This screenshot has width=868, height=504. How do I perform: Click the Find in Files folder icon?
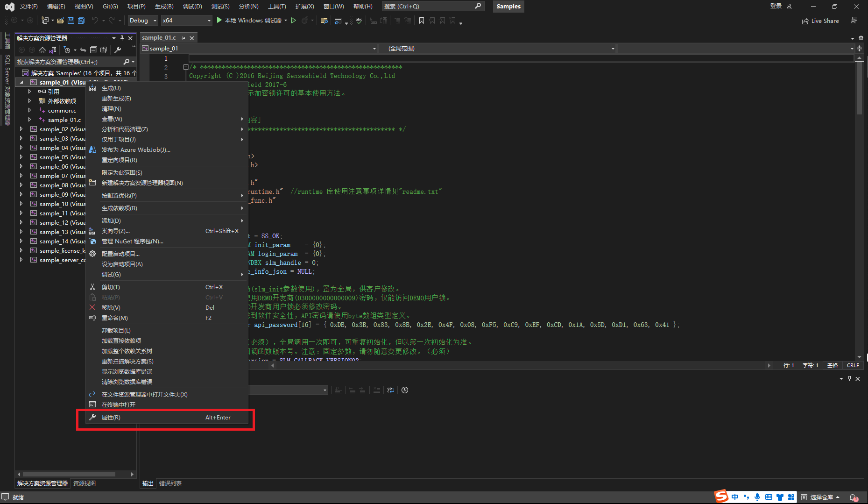(x=324, y=21)
